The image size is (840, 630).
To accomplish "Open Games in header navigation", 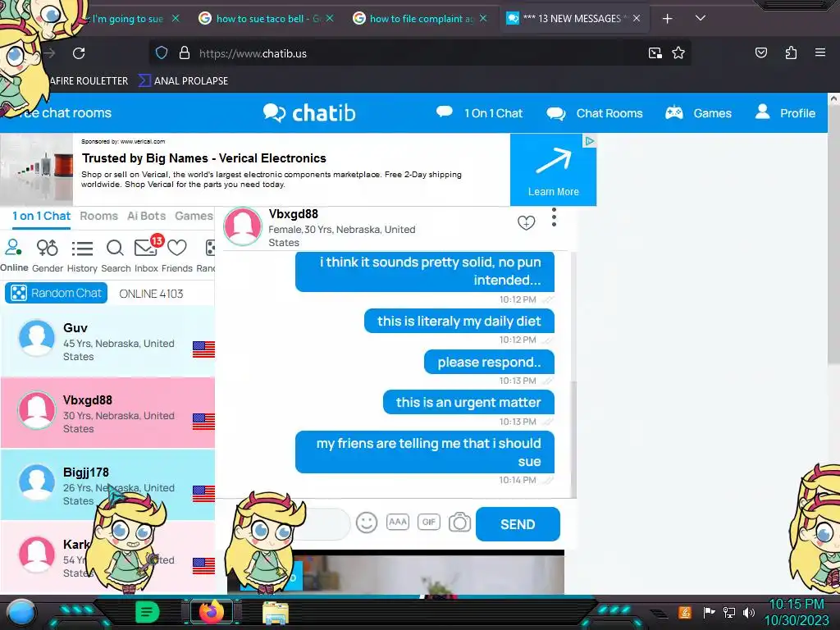I will (x=699, y=113).
